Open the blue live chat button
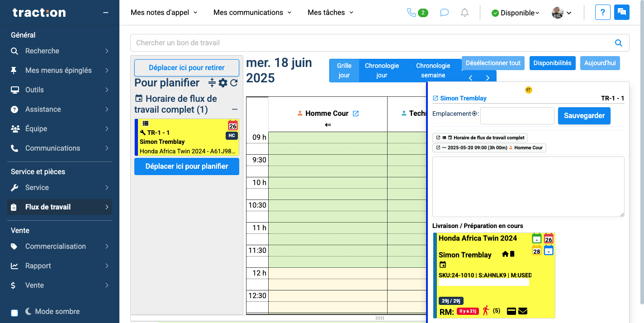644x323 pixels. 622,12
